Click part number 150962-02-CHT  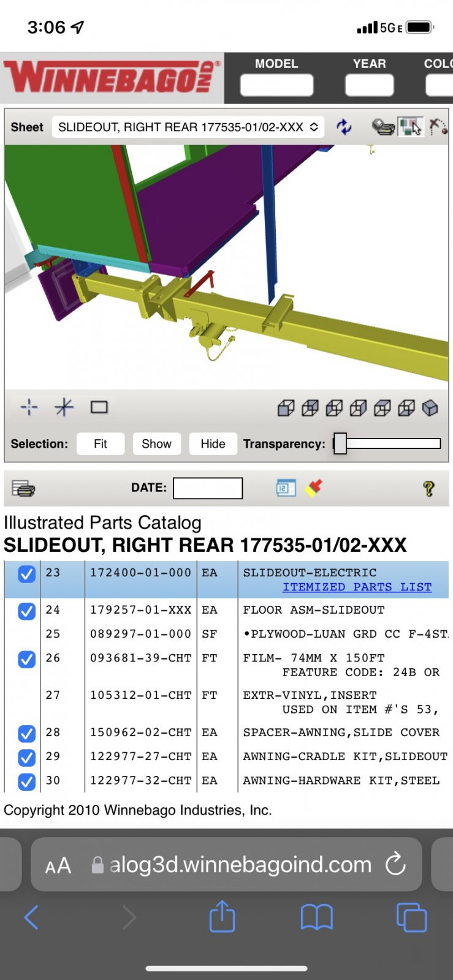coord(140,733)
